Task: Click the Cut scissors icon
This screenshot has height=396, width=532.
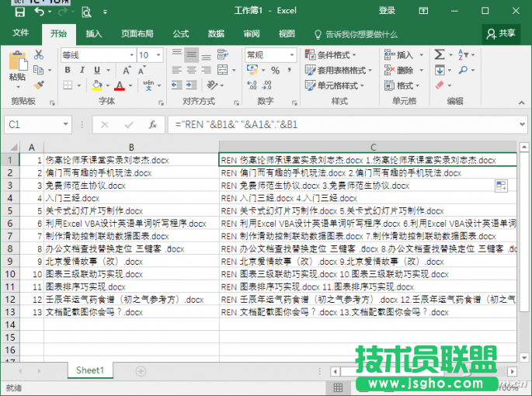Action: [x=39, y=55]
